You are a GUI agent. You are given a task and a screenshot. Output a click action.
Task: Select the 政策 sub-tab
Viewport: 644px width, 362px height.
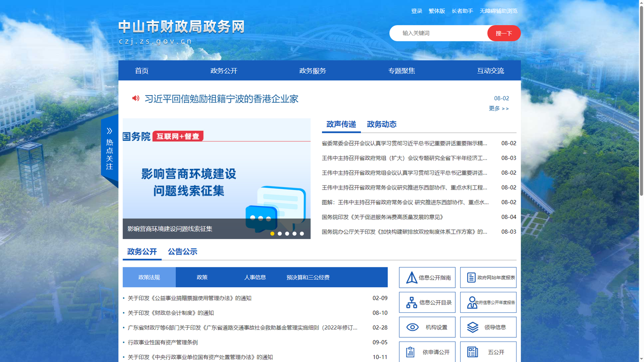tap(202, 277)
